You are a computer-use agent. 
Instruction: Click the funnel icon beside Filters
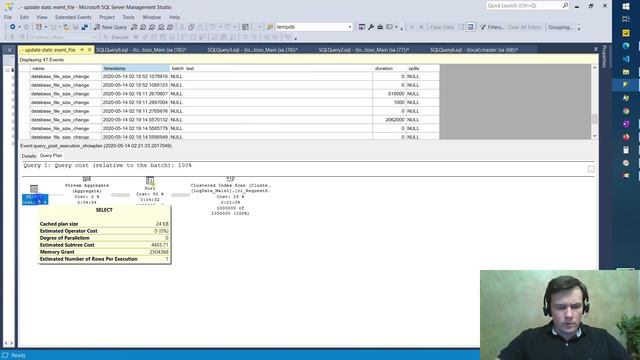(x=483, y=27)
